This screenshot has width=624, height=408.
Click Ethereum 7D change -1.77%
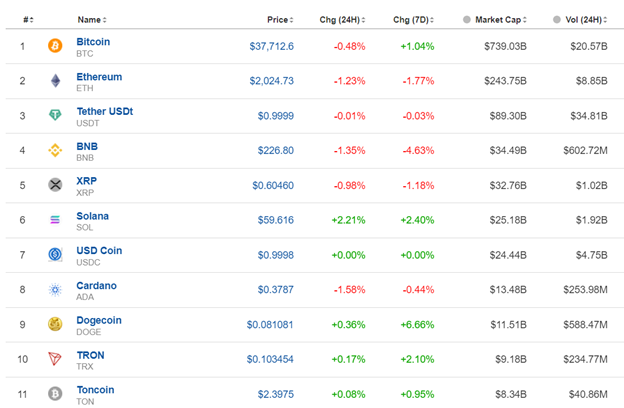pyautogui.click(x=418, y=81)
